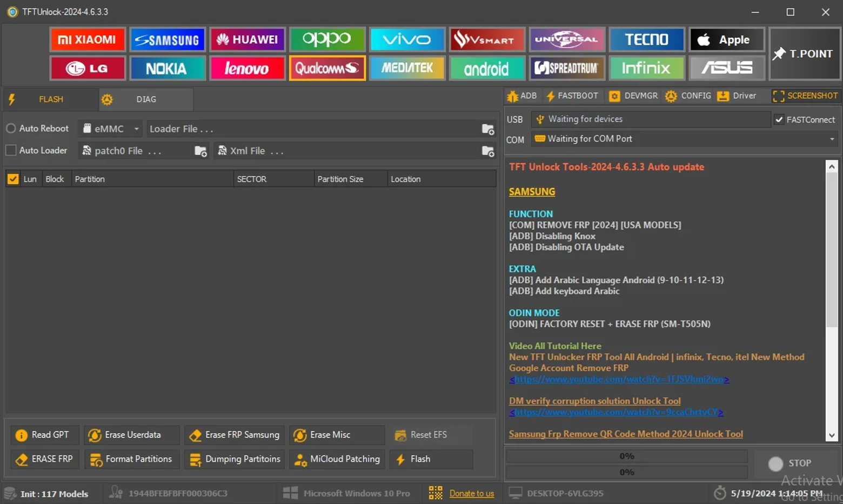Open the MediaTek chipset tile
Viewport: 843px width, 504px height.
tap(407, 68)
